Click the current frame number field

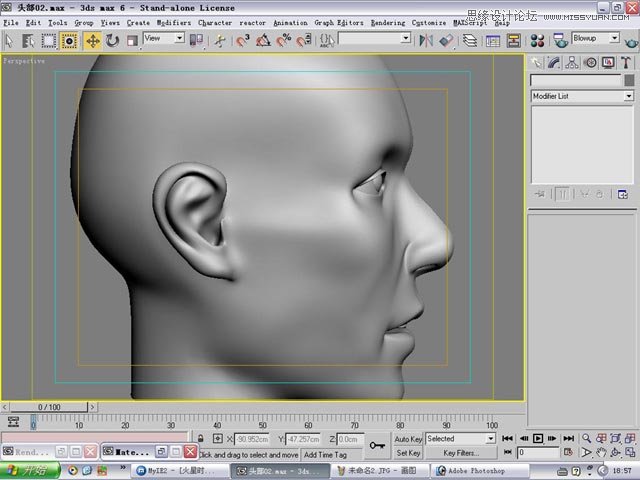click(538, 453)
